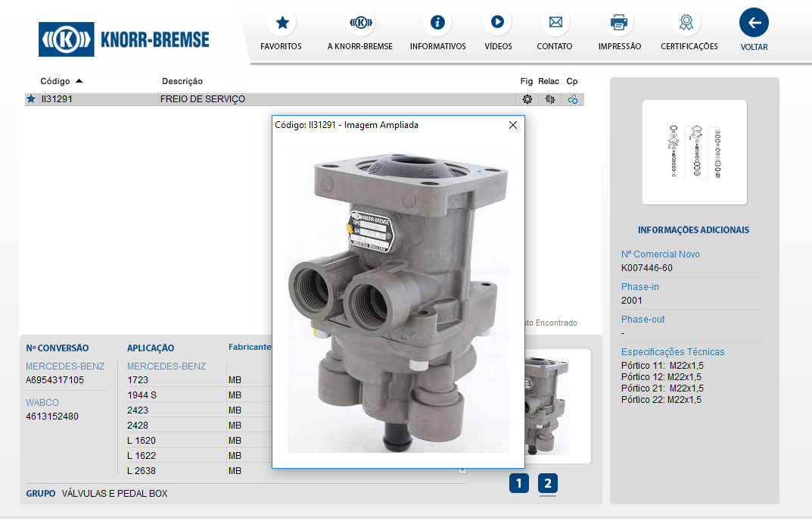Screen dimensions: 812x521
Task: Open the Cp icon in row II31291
Action: (573, 99)
